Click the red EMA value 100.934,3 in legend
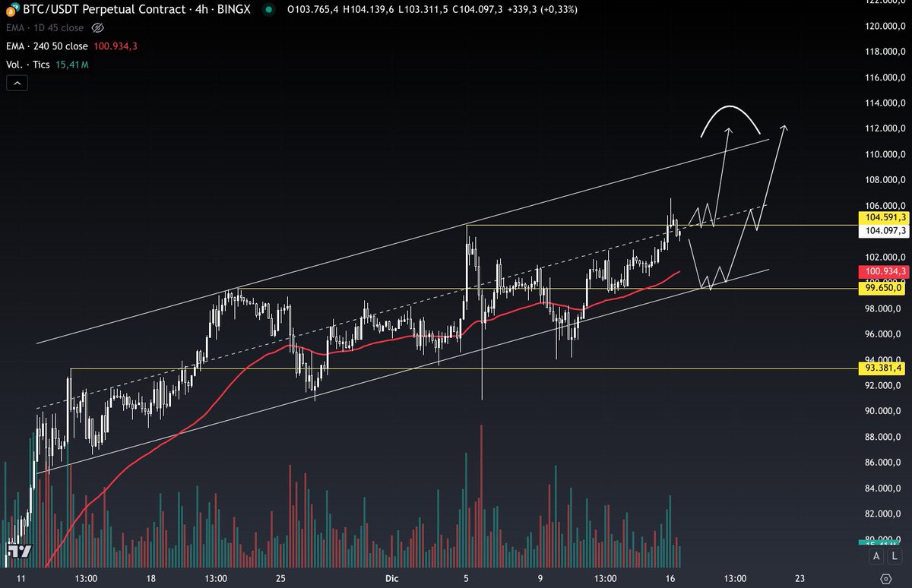 115,46
